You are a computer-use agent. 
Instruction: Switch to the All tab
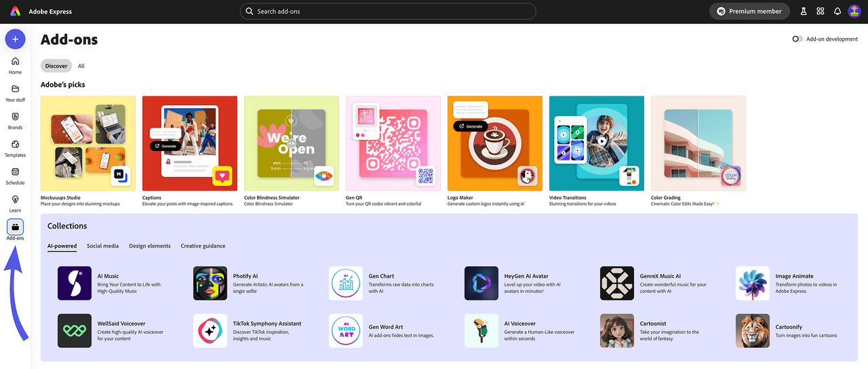click(81, 66)
